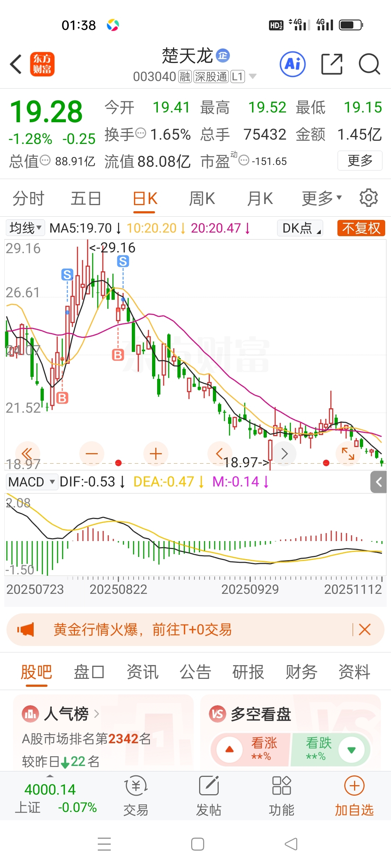The width and height of the screenshot is (391, 868).
Task: Tap the share/export icon
Action: 332,64
